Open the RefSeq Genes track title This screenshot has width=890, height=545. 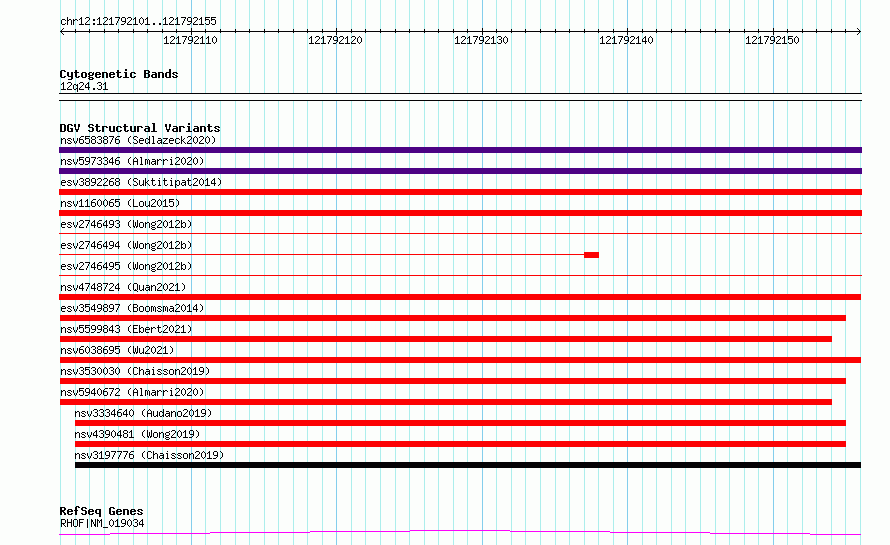point(101,511)
